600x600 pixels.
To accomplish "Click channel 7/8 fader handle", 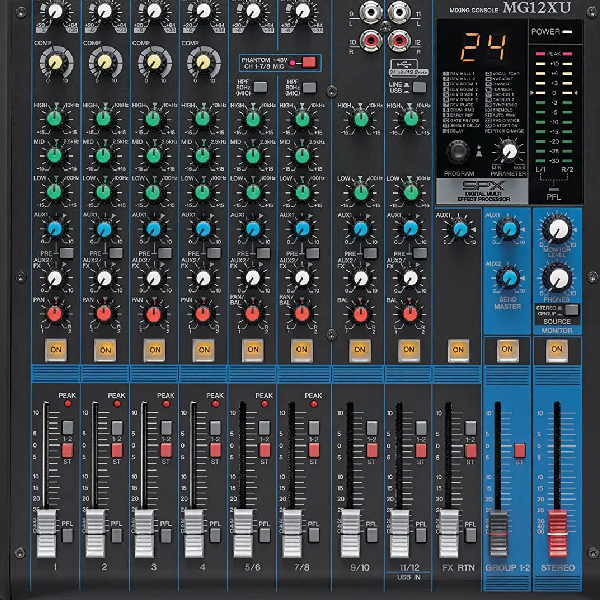I will coord(292,533).
